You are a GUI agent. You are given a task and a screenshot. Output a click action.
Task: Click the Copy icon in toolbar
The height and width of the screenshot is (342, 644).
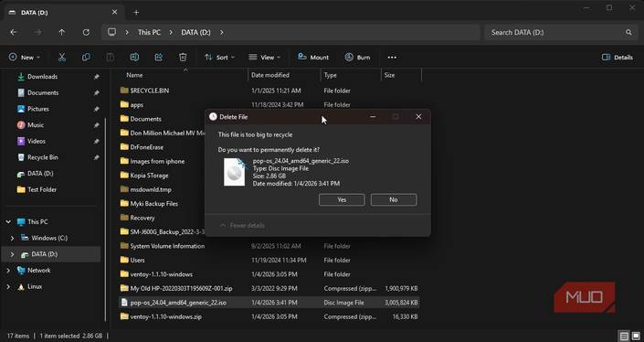coord(86,57)
